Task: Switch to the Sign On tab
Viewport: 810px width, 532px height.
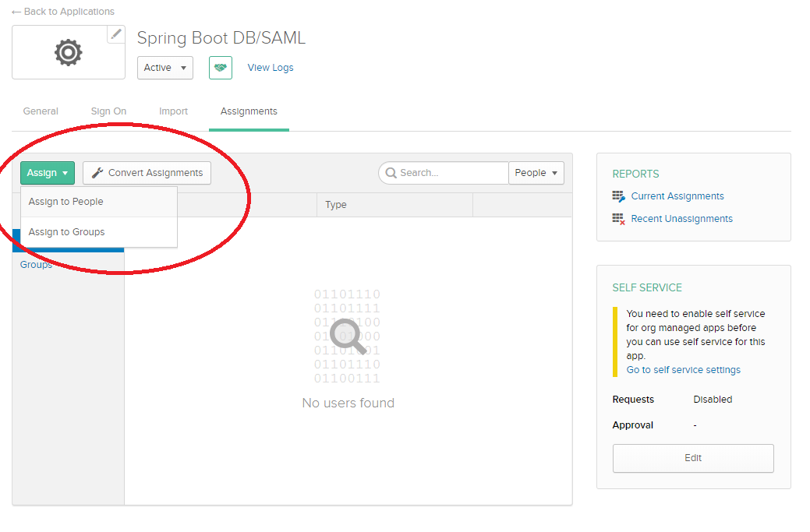Action: pyautogui.click(x=108, y=111)
